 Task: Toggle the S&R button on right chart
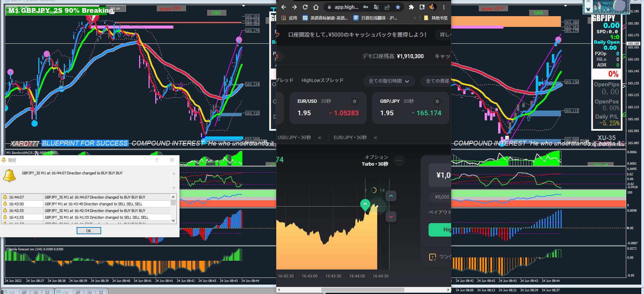[x=538, y=13]
